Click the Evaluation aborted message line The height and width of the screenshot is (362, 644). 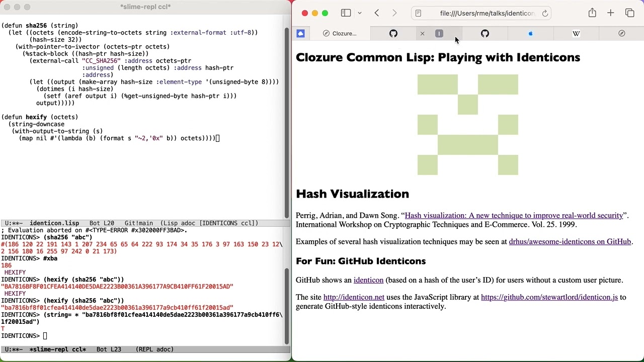point(94,230)
